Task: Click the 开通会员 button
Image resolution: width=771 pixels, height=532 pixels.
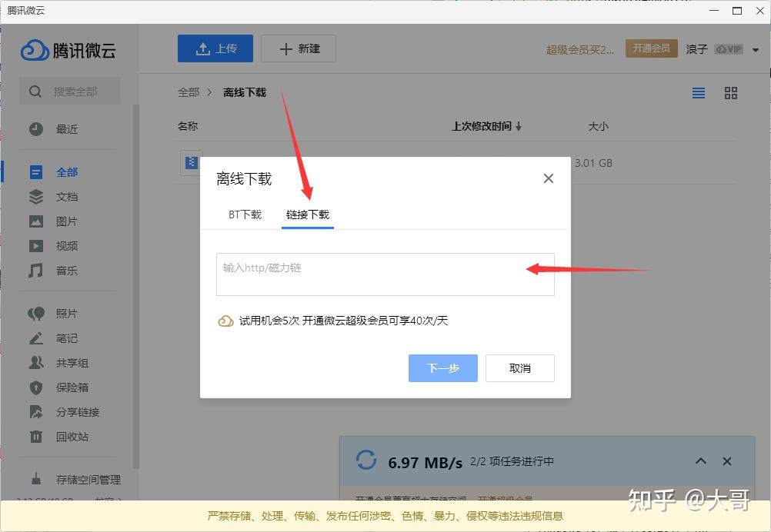Action: [x=652, y=48]
